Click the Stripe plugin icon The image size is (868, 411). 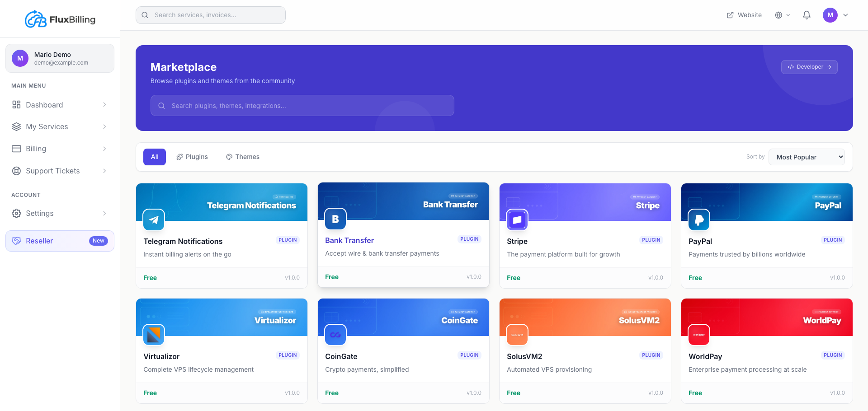[517, 220]
